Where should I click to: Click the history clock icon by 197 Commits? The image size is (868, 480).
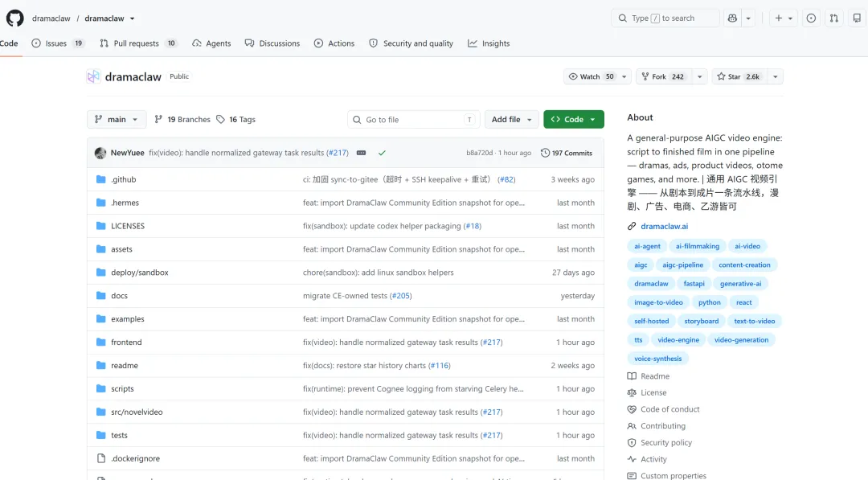point(545,153)
